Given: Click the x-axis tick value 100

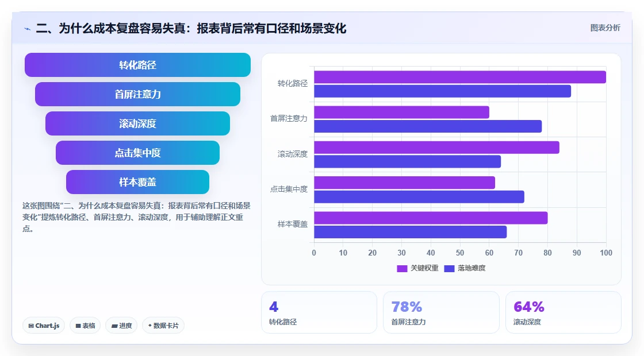Looking at the screenshot, I should pos(606,253).
